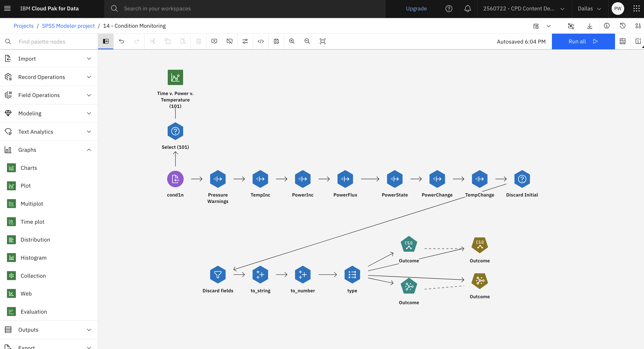Image resolution: width=644 pixels, height=349 pixels.
Task: Select Histogram from Graphs palette
Action: point(33,258)
